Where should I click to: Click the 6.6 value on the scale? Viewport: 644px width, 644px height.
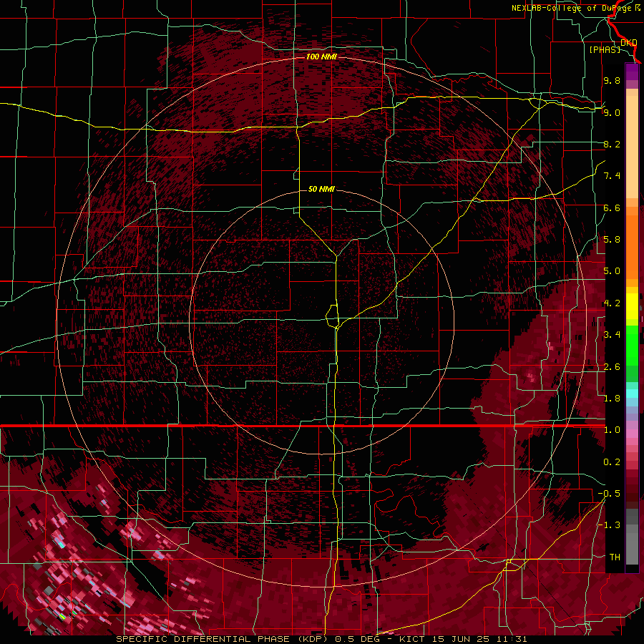click(x=612, y=208)
